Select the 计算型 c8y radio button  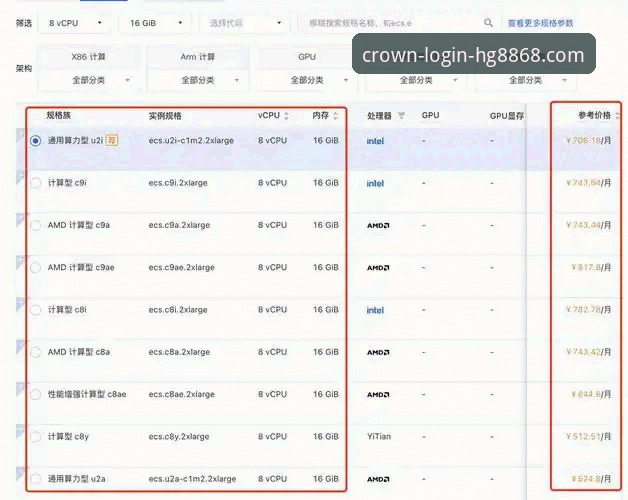coord(36,437)
